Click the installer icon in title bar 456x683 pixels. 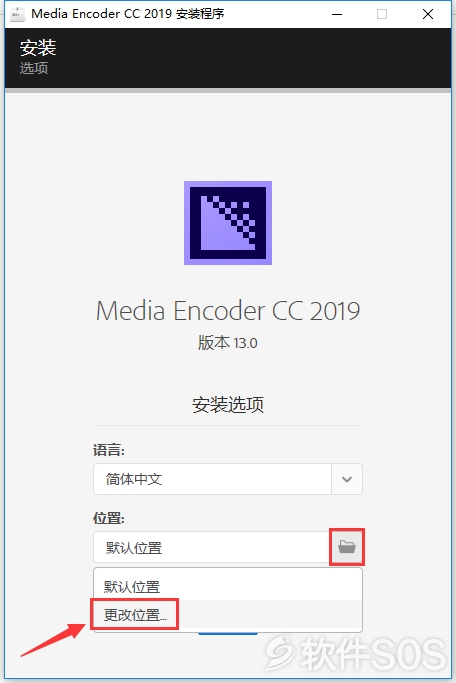coord(17,14)
